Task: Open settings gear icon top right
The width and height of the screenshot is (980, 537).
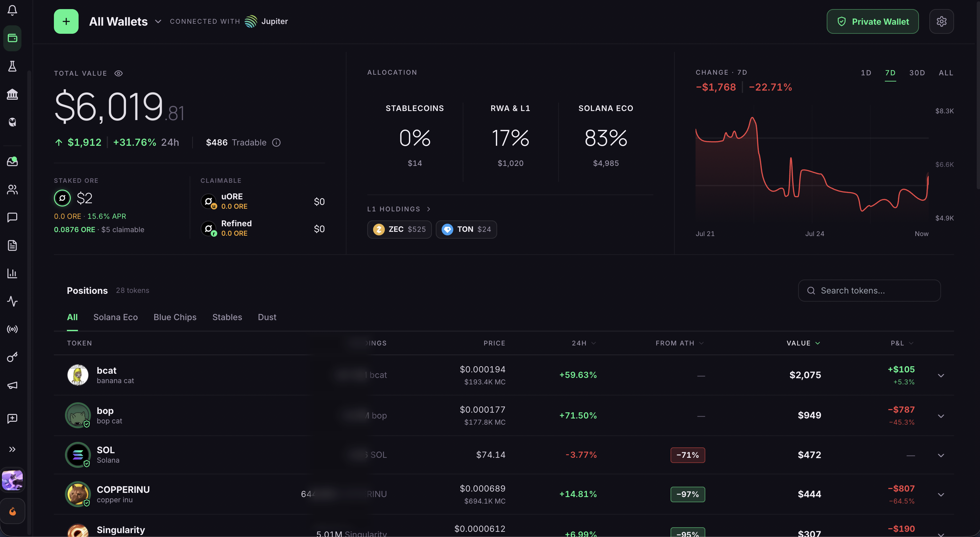Action: (x=942, y=21)
